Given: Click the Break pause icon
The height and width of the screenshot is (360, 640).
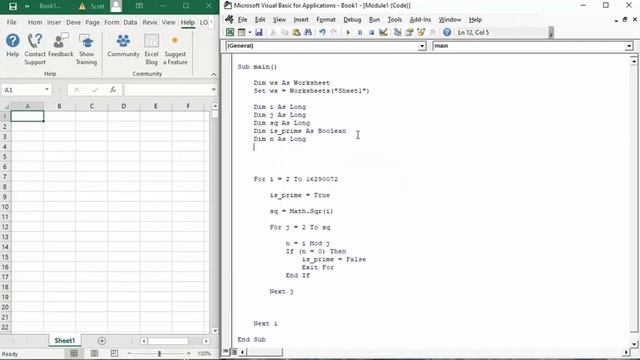Looking at the screenshot, I should pos(360,32).
